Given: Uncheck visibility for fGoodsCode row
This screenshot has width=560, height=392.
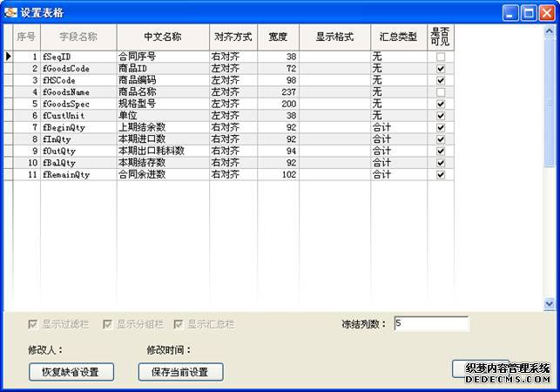Looking at the screenshot, I should coord(441,69).
